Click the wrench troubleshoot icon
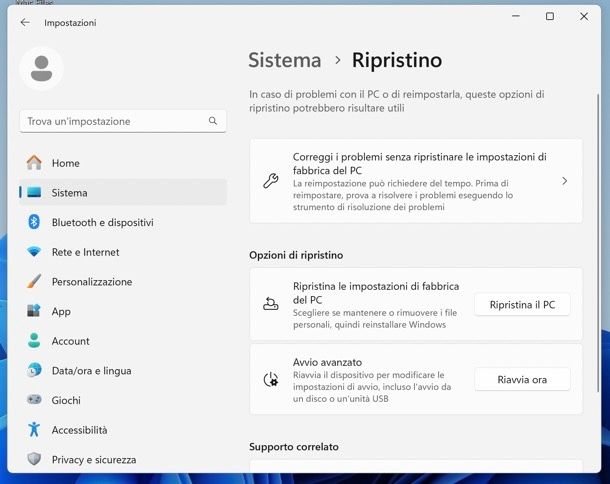Image resolution: width=610 pixels, height=484 pixels. [271, 181]
